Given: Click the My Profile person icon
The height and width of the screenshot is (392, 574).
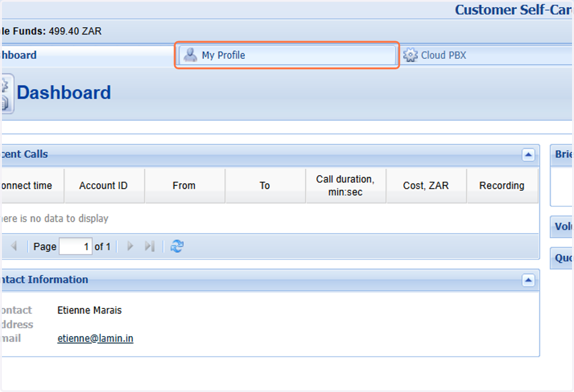Looking at the screenshot, I should click(190, 55).
